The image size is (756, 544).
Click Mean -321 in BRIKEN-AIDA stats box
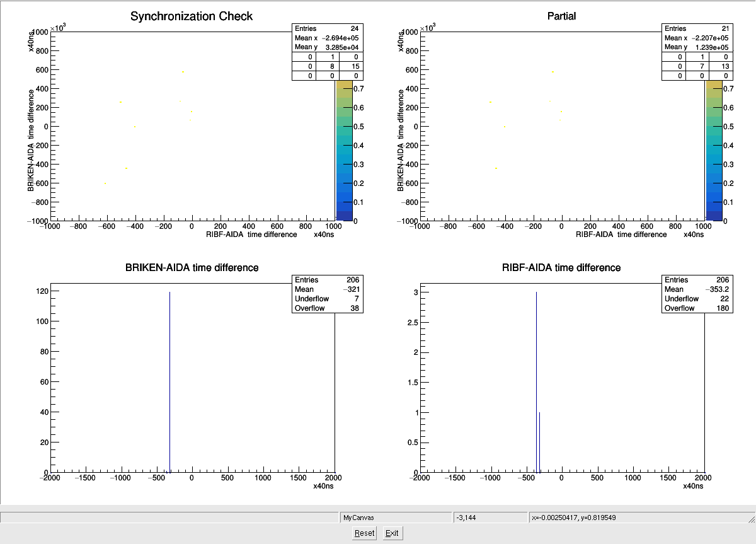(x=328, y=289)
